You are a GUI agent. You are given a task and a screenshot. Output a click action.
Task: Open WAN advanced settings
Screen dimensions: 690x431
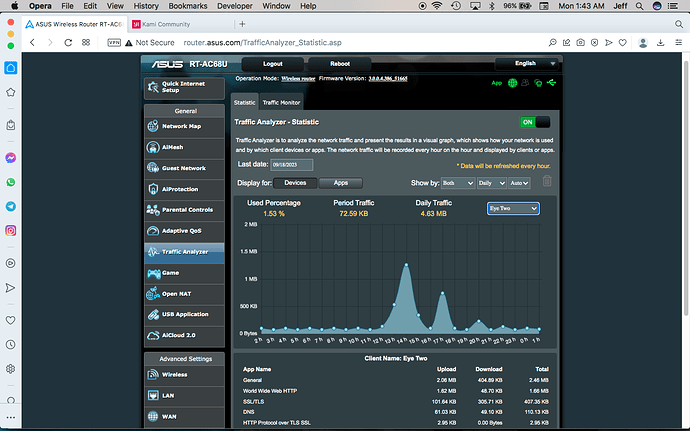coord(184,416)
